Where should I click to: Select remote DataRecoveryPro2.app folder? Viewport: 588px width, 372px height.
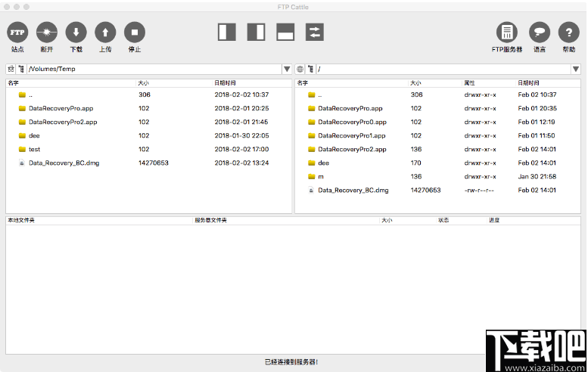tap(438, 149)
